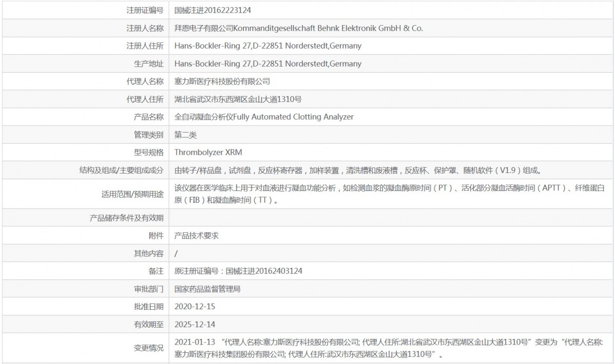Select model Thrombolyzer XRM

[x=208, y=153]
